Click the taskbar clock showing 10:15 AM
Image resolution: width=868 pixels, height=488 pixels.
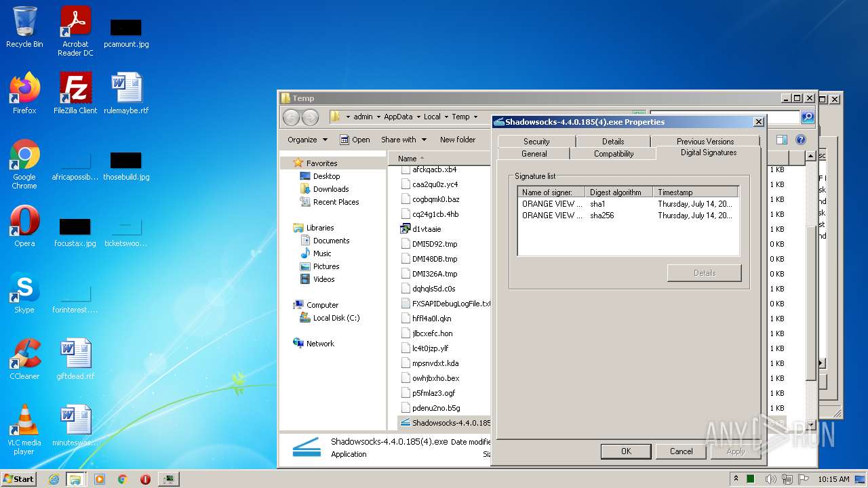tap(833, 479)
